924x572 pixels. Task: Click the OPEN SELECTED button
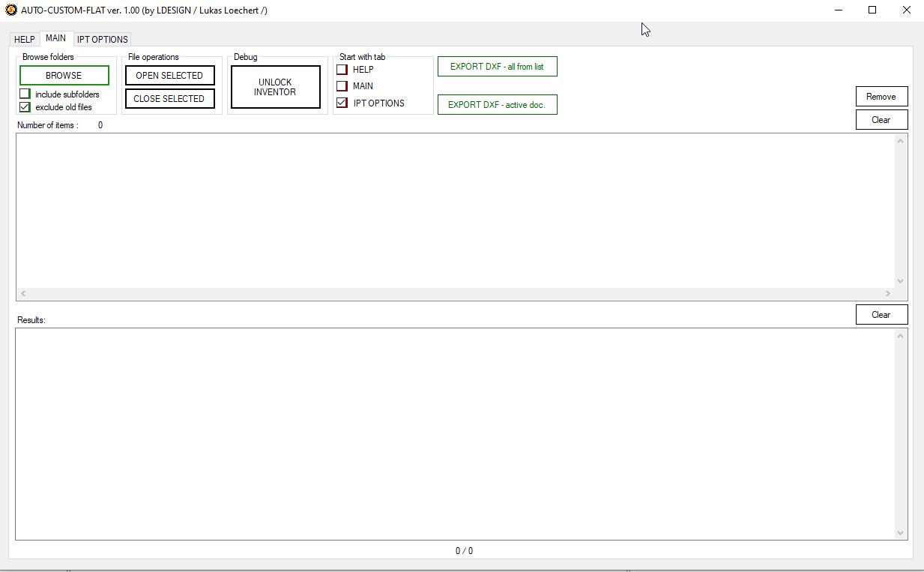[x=169, y=75]
